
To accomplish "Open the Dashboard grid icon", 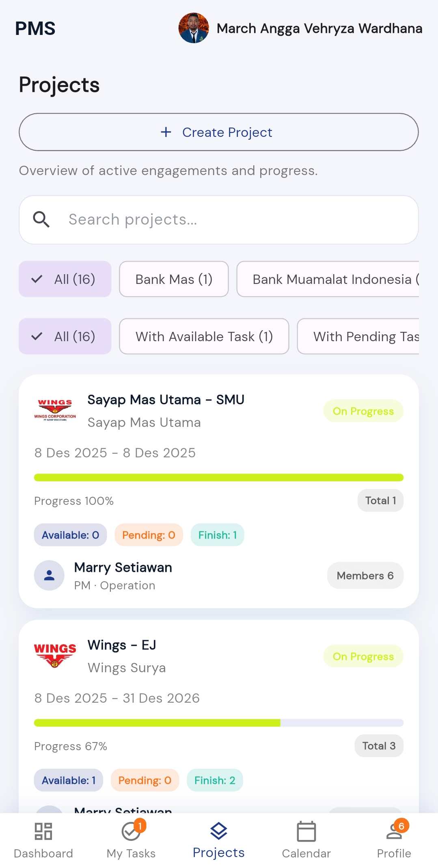I will (x=43, y=831).
